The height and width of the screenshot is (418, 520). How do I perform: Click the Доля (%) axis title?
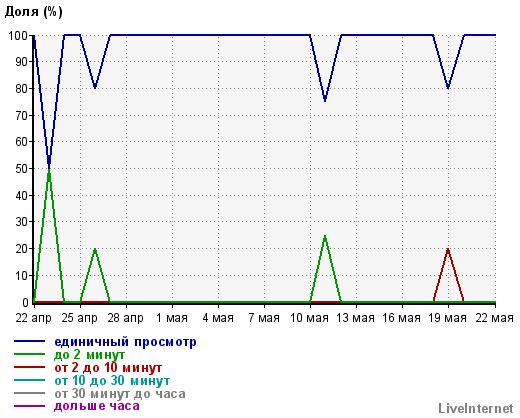click(33, 12)
